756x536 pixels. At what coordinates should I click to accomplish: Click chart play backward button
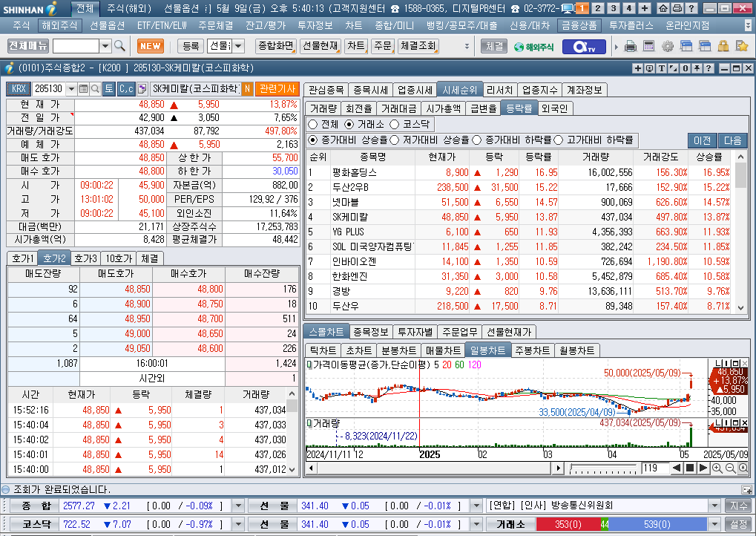click(x=677, y=468)
